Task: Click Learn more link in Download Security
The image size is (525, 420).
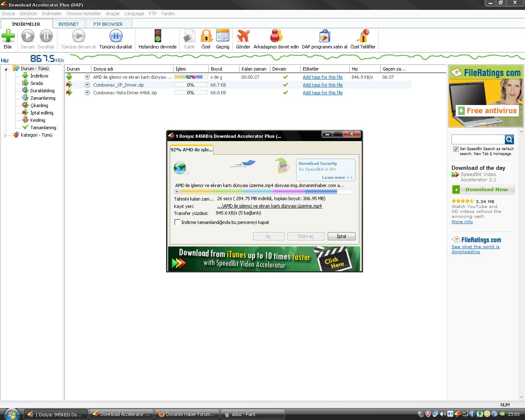Action: click(337, 177)
